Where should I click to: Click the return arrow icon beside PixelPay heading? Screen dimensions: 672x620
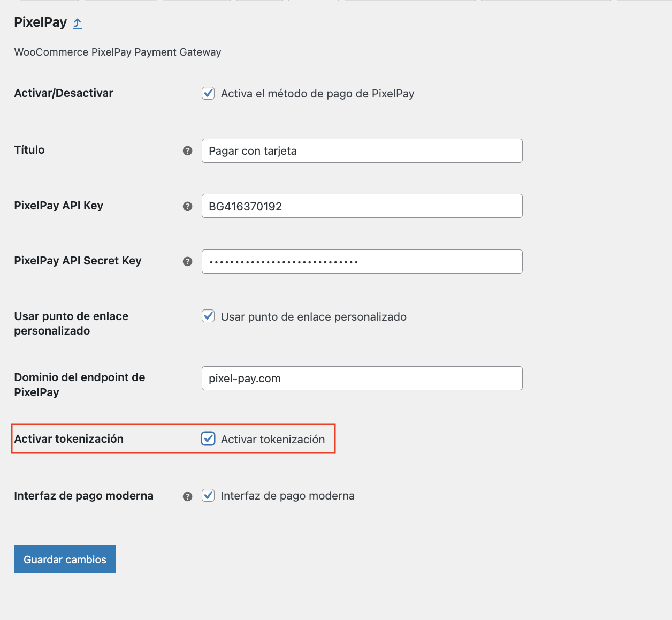[x=78, y=23]
